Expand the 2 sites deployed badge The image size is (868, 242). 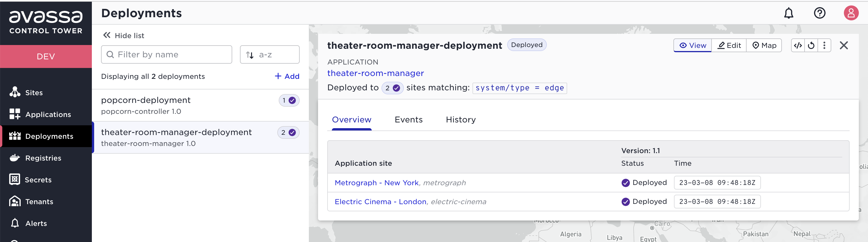(x=392, y=88)
